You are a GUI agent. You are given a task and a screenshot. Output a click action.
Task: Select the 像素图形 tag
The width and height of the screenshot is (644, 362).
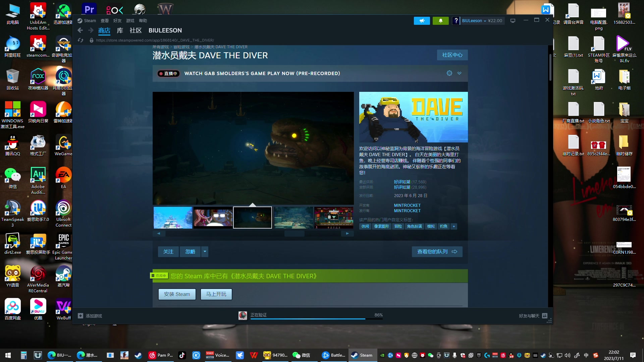point(382,227)
